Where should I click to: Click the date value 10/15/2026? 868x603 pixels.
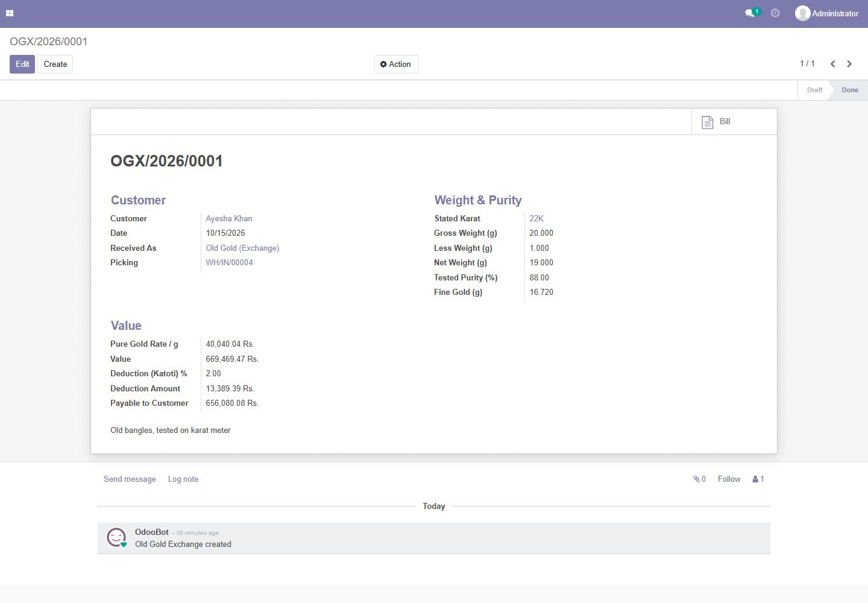[x=225, y=233]
